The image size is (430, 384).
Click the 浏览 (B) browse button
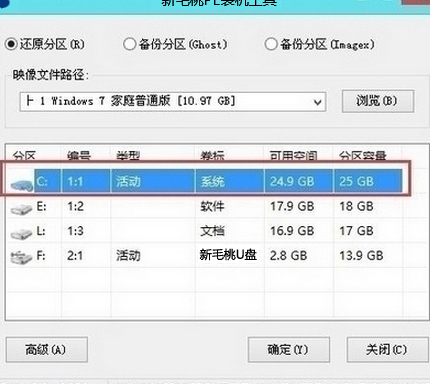point(378,101)
